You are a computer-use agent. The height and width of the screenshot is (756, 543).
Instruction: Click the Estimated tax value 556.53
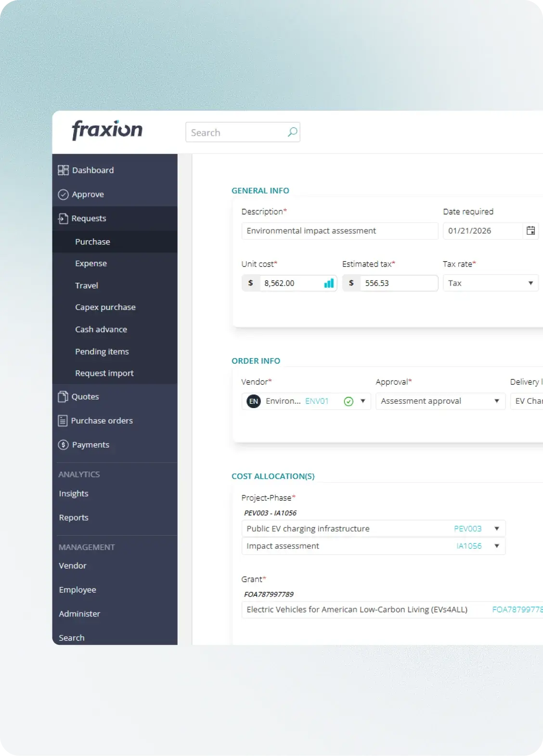click(x=377, y=283)
